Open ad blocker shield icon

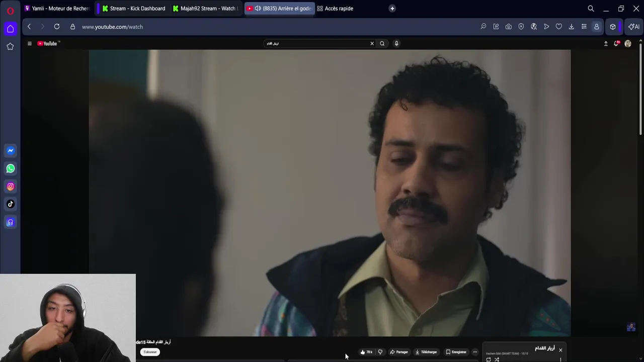coord(521,27)
